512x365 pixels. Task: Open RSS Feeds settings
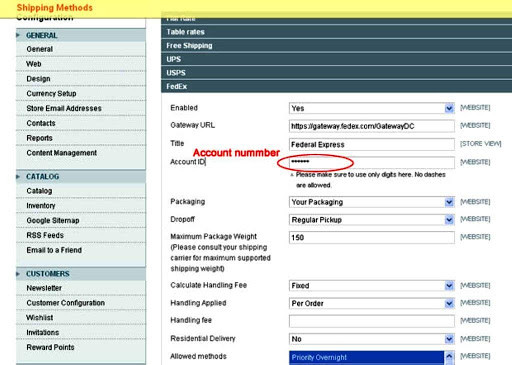(x=81, y=235)
